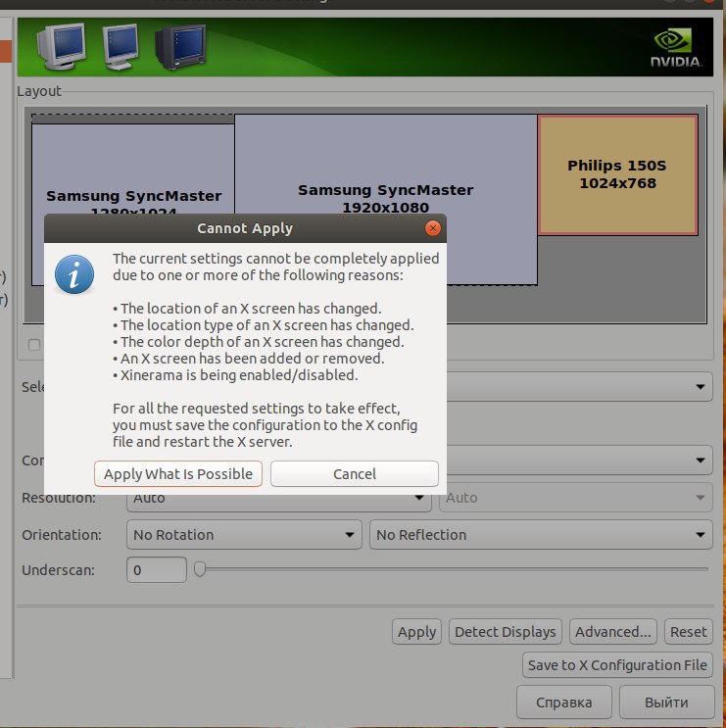Click the first CRT monitor banner icon
Screen dimensions: 726x728
tap(62, 46)
